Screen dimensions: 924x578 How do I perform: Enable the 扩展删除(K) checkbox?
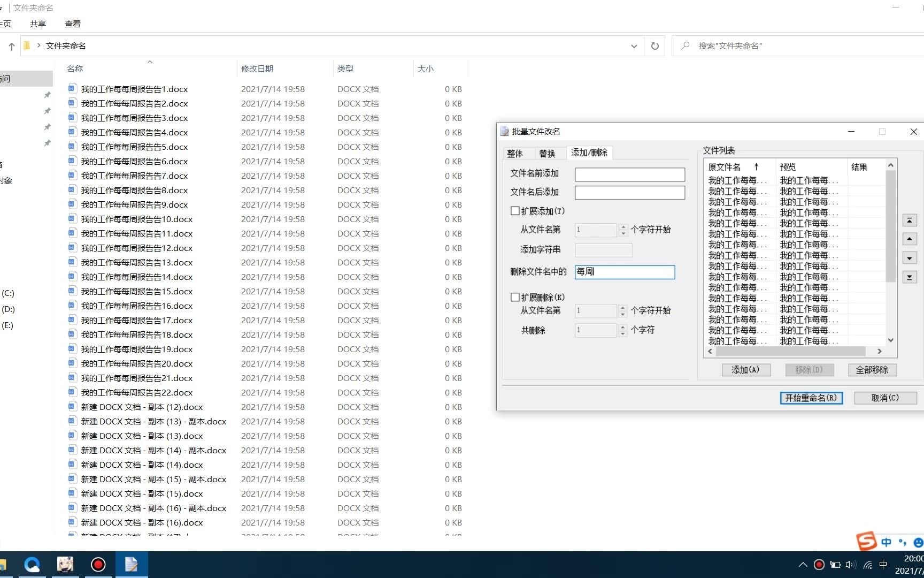[x=515, y=296]
